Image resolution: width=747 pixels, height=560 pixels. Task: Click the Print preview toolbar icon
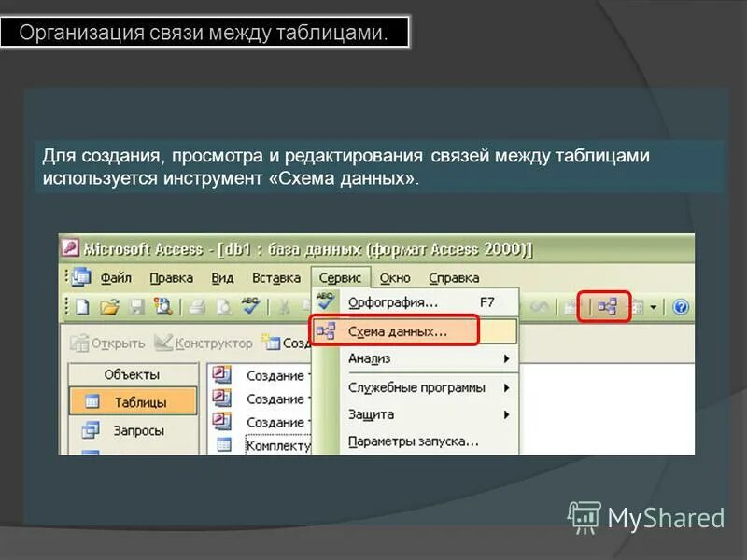(x=223, y=307)
